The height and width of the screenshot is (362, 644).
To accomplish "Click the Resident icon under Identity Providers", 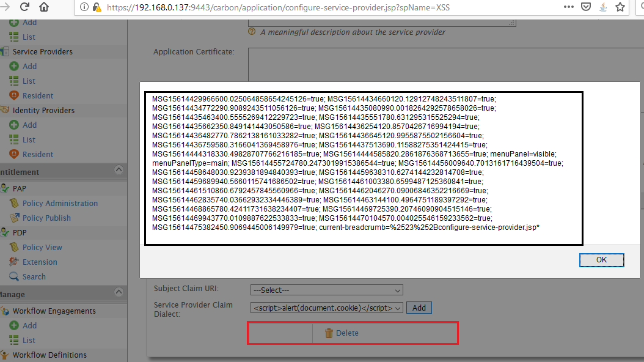I will [x=14, y=155].
